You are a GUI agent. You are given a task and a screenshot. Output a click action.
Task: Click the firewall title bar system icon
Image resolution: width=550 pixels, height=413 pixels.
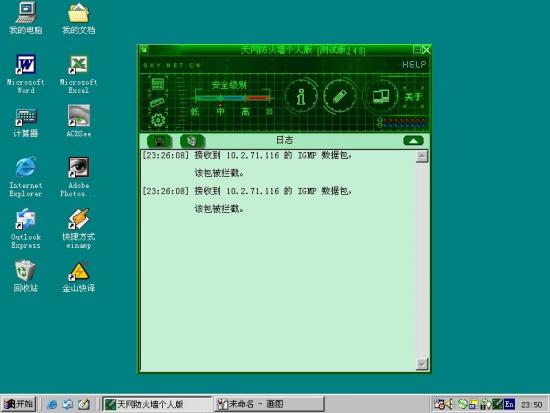coord(144,50)
